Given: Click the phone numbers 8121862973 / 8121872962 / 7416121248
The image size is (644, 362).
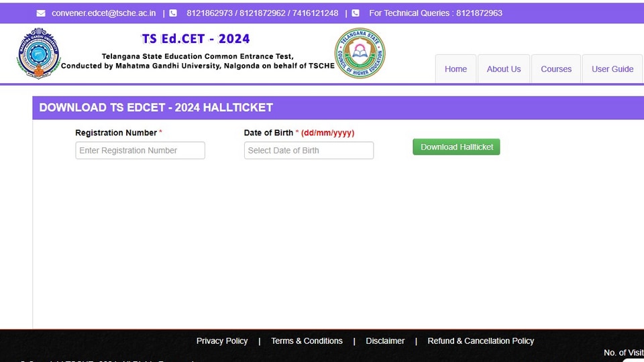Looking at the screenshot, I should coord(262,13).
